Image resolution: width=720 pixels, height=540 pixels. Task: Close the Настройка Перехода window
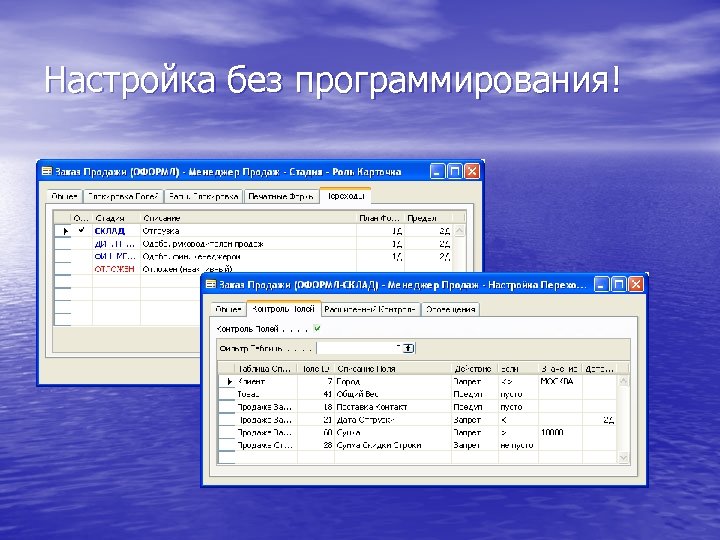coord(636,285)
